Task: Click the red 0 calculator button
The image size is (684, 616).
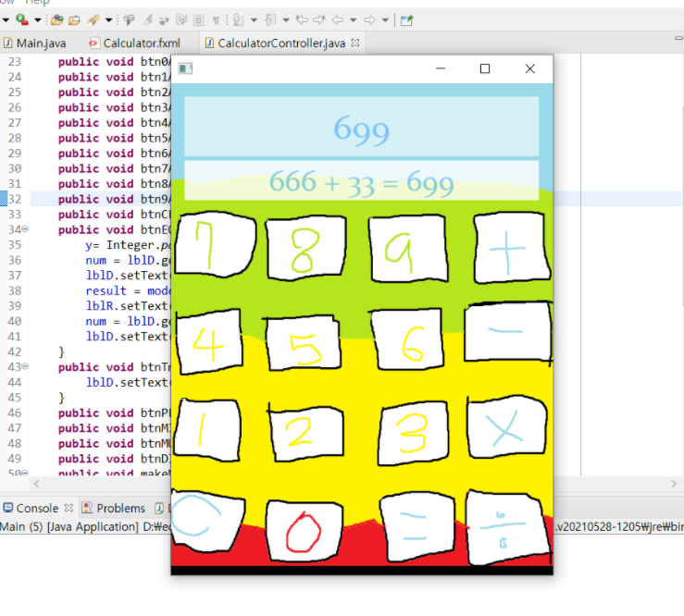Action: [x=304, y=531]
